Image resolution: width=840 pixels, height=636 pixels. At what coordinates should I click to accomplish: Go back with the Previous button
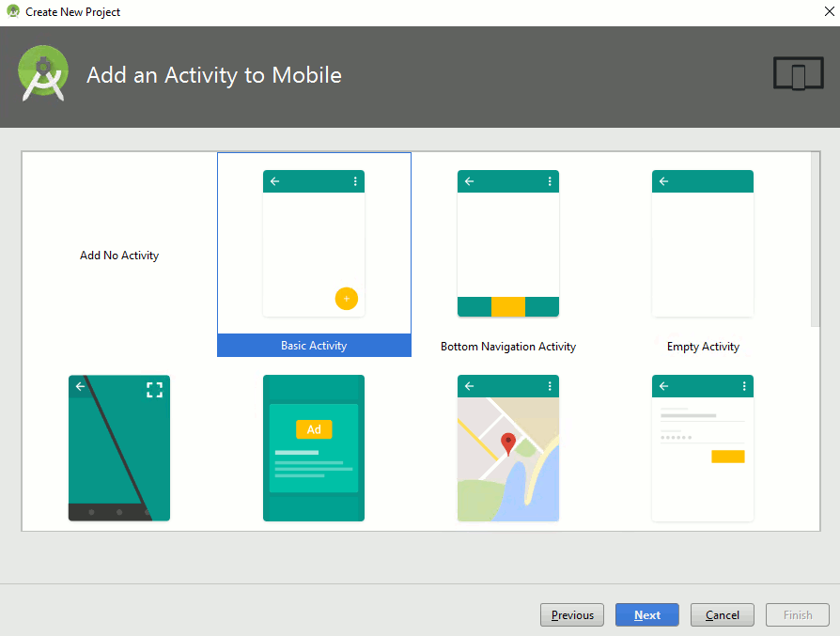pyautogui.click(x=572, y=615)
